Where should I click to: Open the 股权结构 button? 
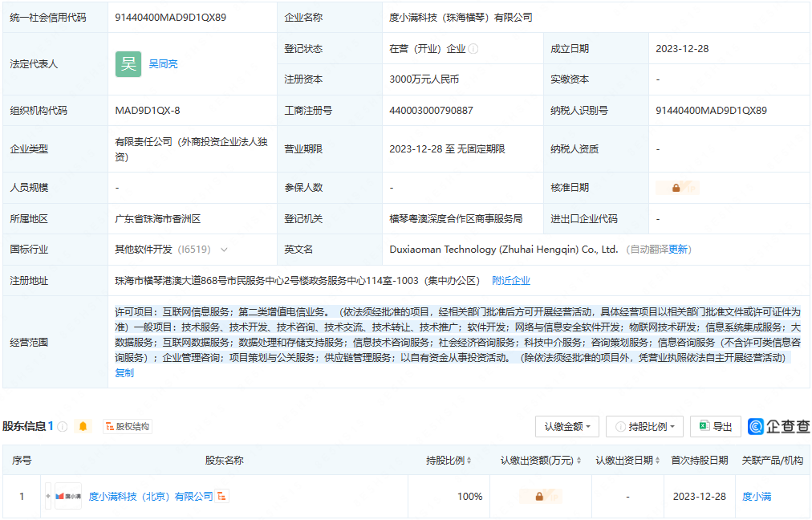click(x=128, y=426)
